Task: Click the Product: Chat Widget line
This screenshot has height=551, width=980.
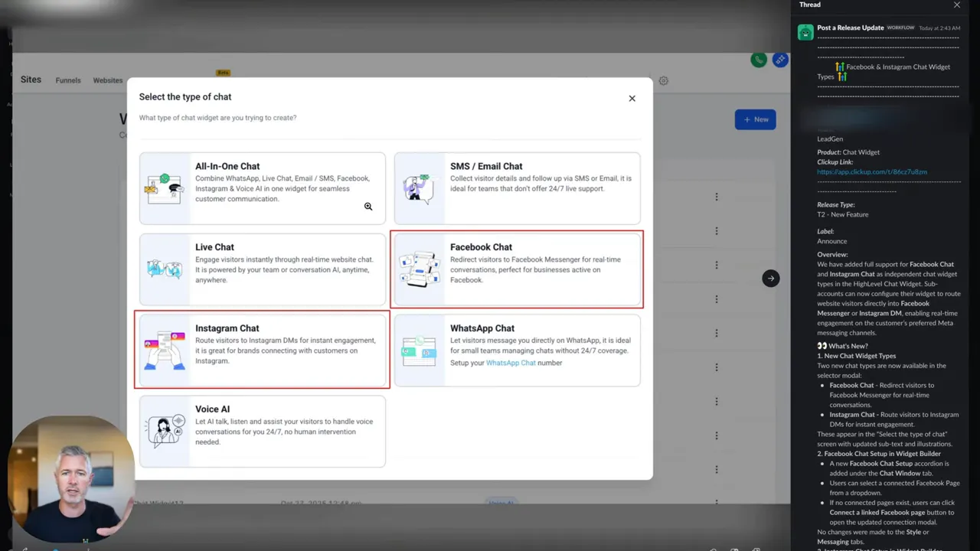Action: pyautogui.click(x=848, y=152)
